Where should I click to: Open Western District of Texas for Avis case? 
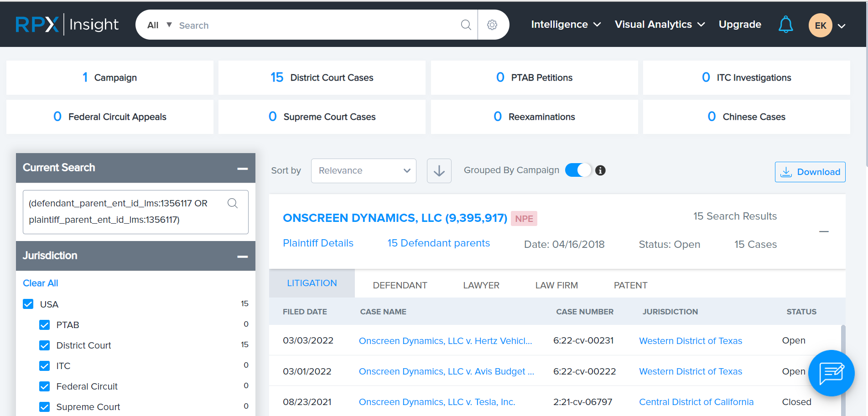pos(691,371)
